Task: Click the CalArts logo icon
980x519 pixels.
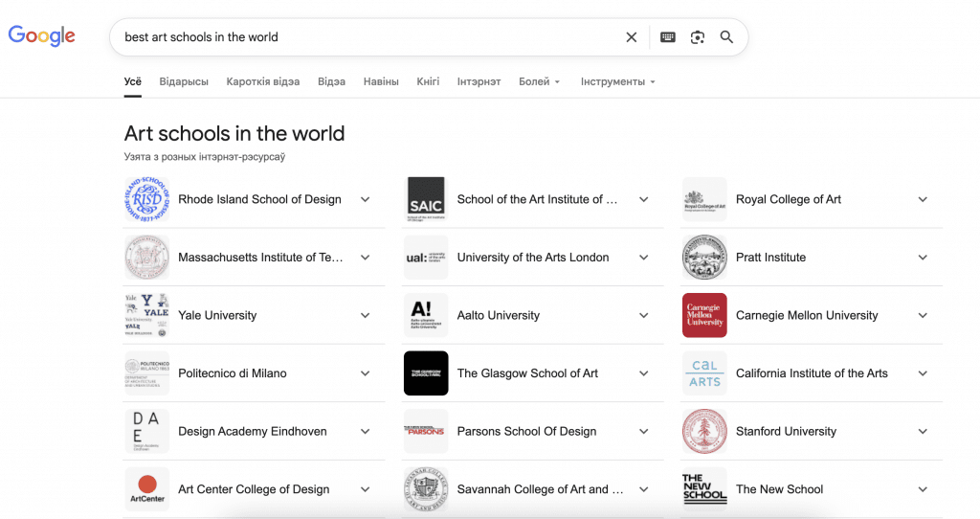Action: (704, 373)
